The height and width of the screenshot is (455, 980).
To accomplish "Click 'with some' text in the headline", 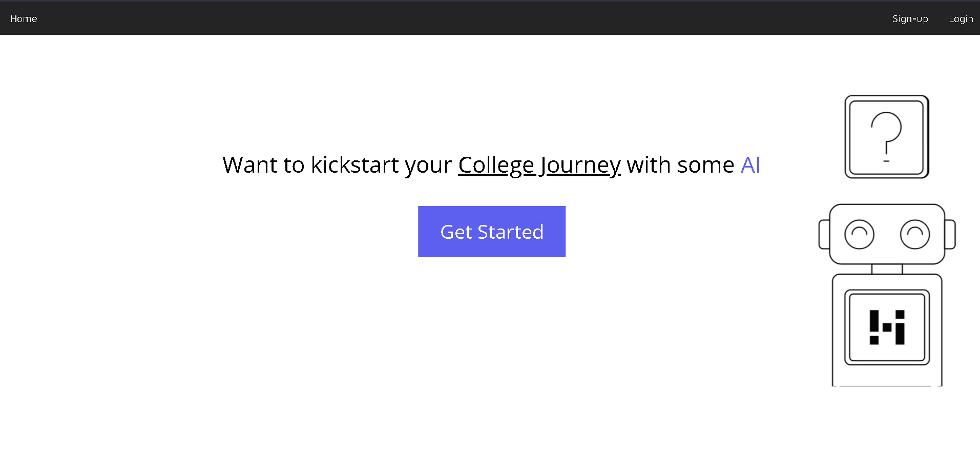I will 681,165.
